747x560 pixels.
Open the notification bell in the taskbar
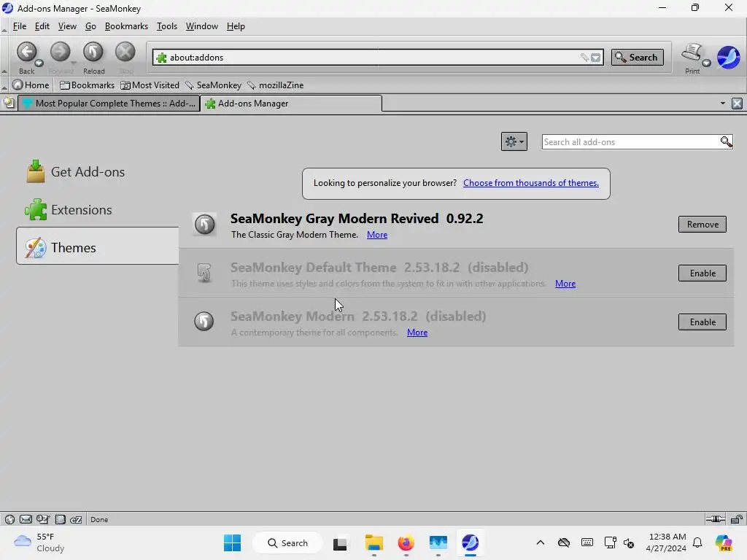pos(697,542)
